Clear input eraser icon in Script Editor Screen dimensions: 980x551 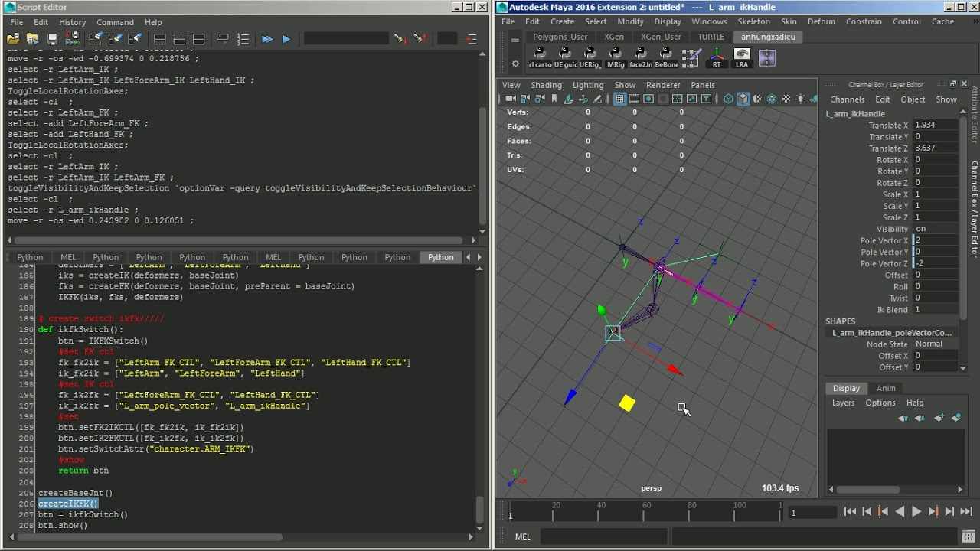(x=116, y=38)
